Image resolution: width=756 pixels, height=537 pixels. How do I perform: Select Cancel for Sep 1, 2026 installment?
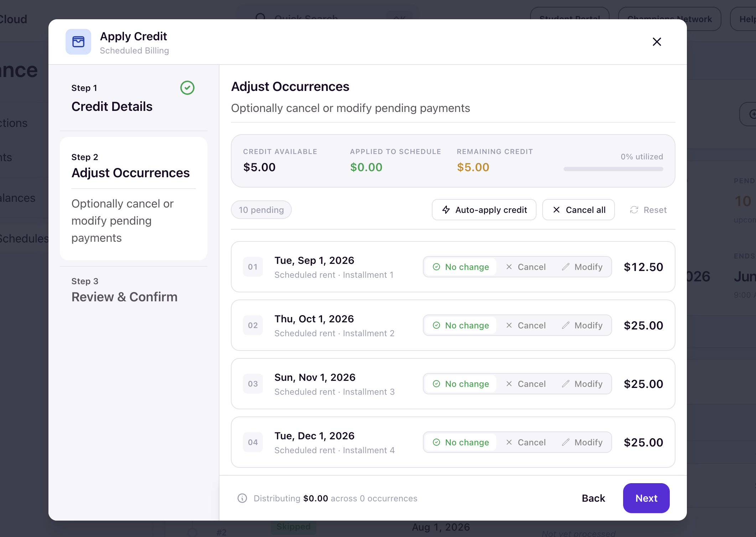point(525,267)
